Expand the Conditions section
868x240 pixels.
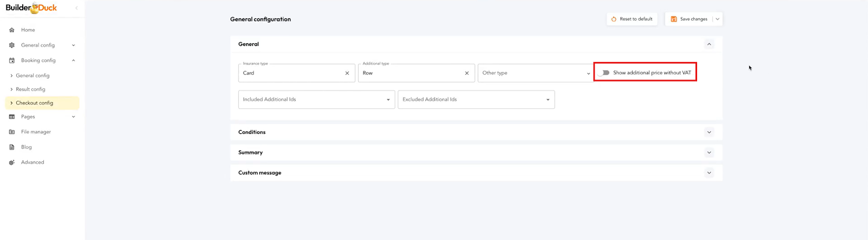click(709, 132)
